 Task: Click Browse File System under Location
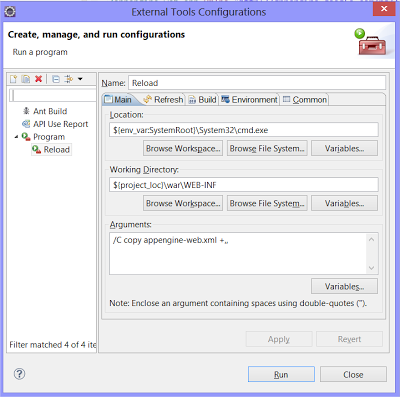coord(267,148)
